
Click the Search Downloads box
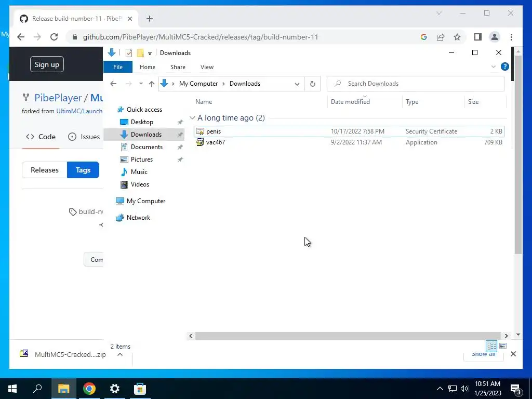415,84
